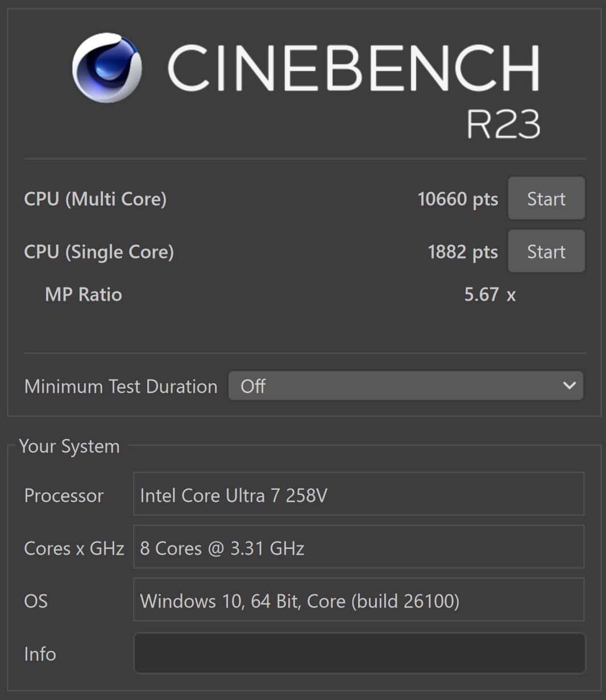Select the Cores x GHz field
The width and height of the screenshot is (606, 700).
tap(359, 547)
